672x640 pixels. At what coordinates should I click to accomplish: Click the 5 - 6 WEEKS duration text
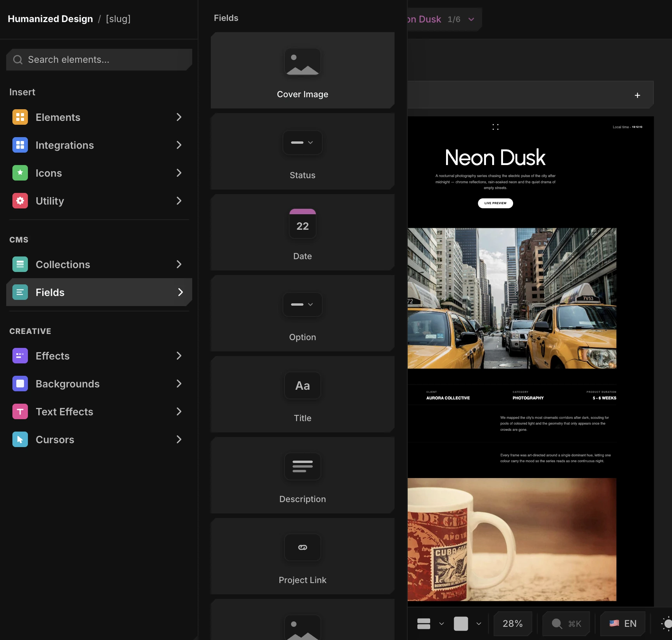point(605,398)
